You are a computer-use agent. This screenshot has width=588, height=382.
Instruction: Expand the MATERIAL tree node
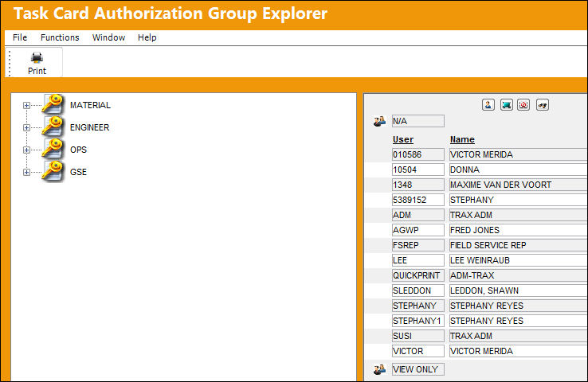tap(26, 106)
